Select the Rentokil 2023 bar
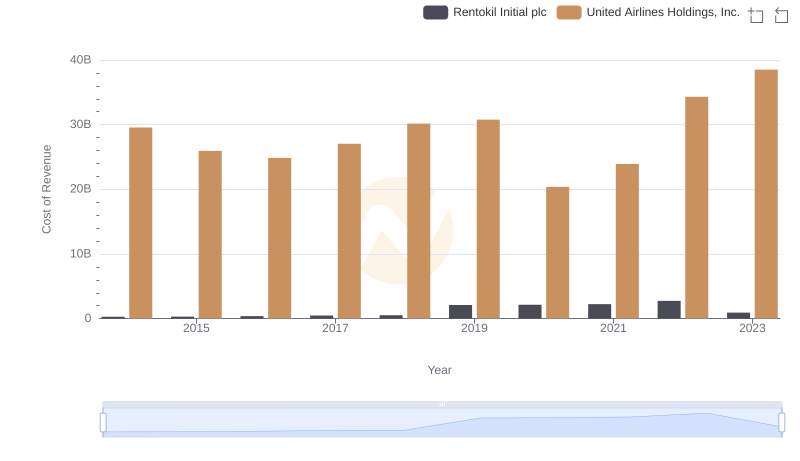Viewport: 800px width, 461px height. click(x=739, y=315)
